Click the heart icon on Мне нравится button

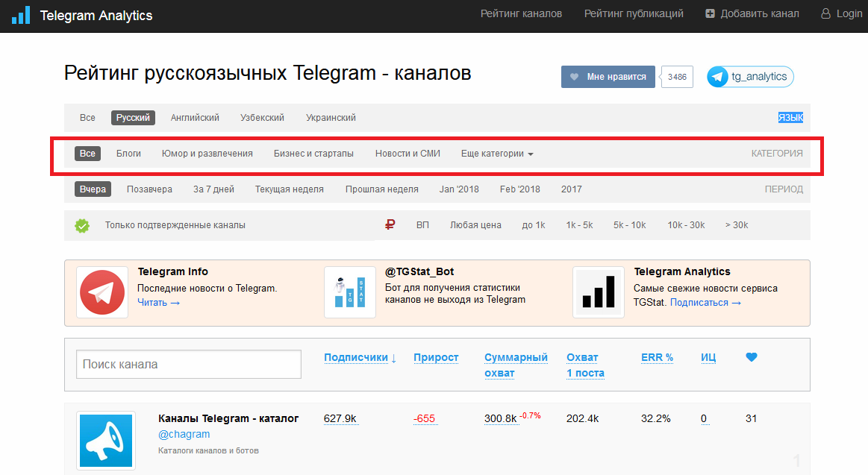tap(575, 77)
